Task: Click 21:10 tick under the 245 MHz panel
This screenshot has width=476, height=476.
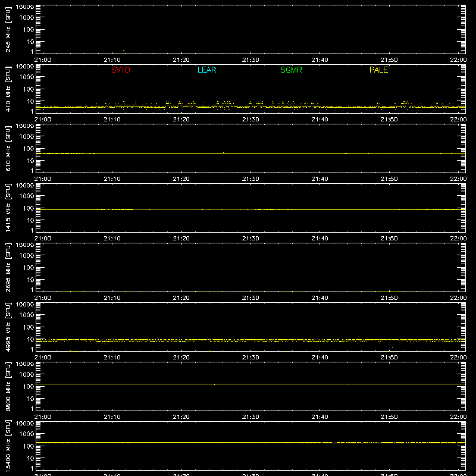Action: click(x=112, y=60)
